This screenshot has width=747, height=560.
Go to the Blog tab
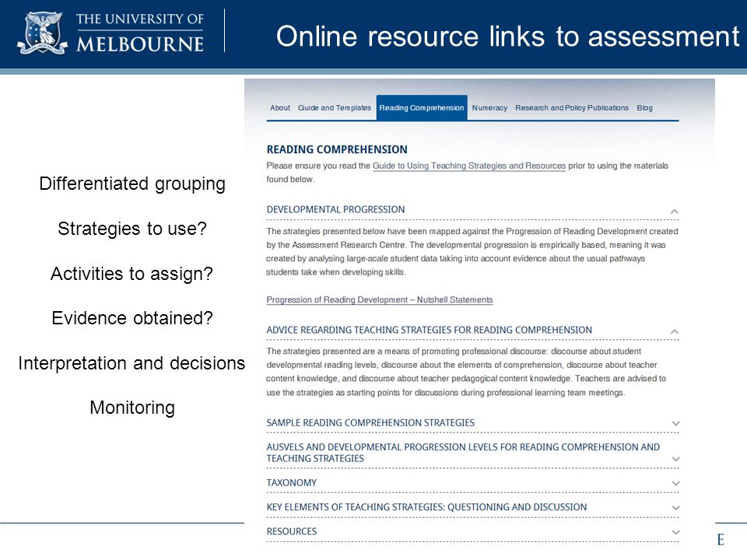(x=644, y=108)
